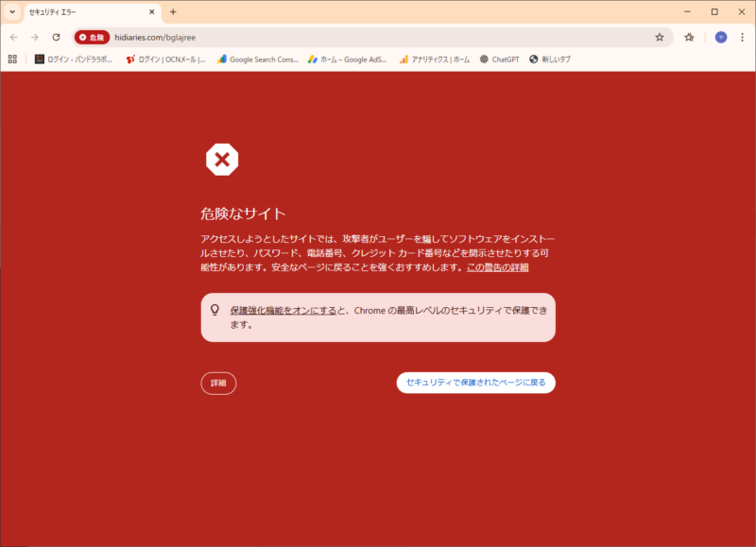
Task: Bookmark this page with the star icon
Action: coord(660,37)
